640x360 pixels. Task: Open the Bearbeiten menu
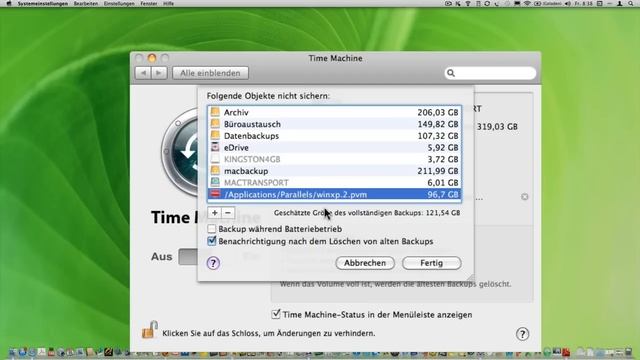(x=86, y=3)
